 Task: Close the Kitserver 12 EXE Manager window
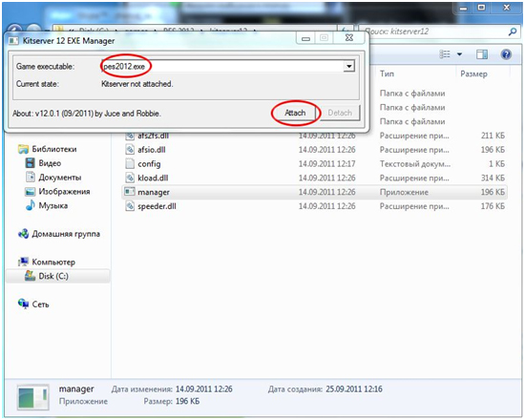click(x=348, y=38)
